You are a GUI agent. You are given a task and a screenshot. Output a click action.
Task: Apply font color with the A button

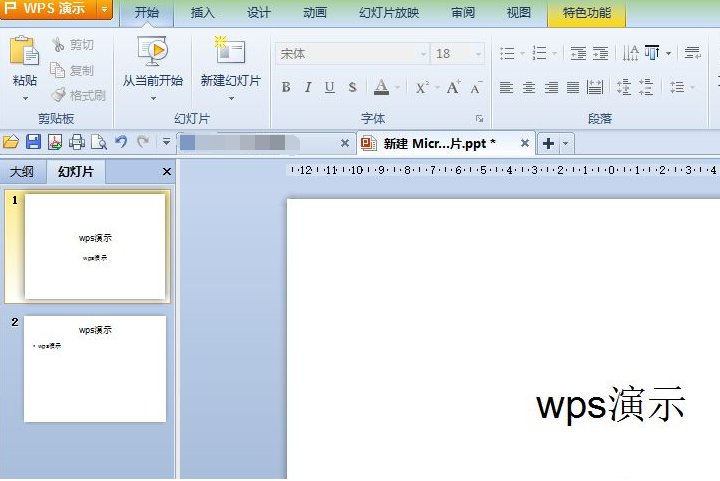click(381, 87)
